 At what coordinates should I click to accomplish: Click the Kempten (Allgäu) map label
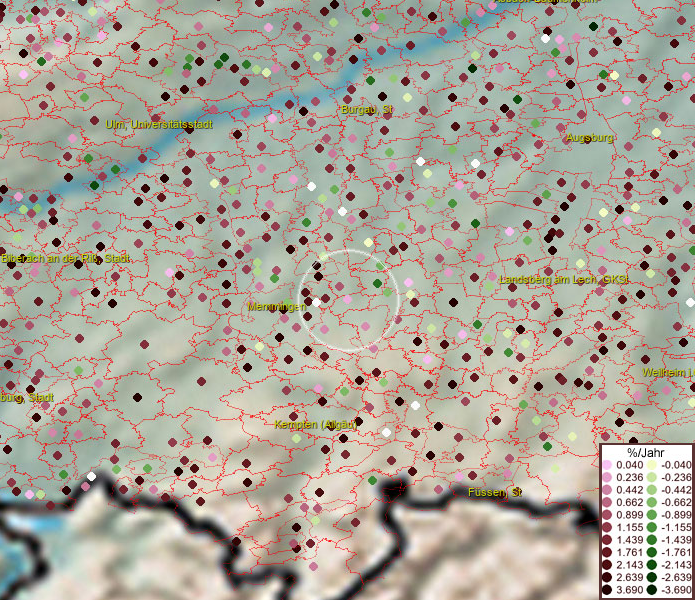point(316,425)
